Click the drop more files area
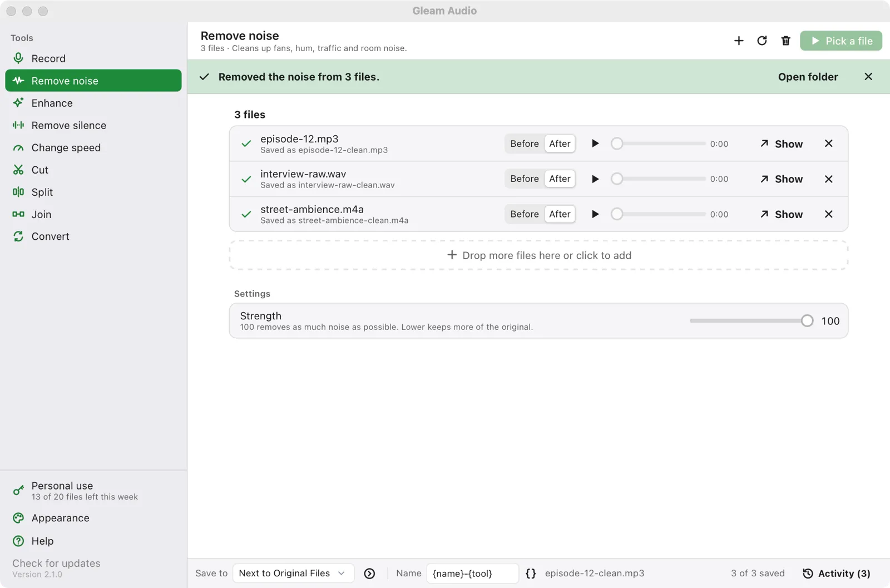The image size is (890, 588). [538, 255]
